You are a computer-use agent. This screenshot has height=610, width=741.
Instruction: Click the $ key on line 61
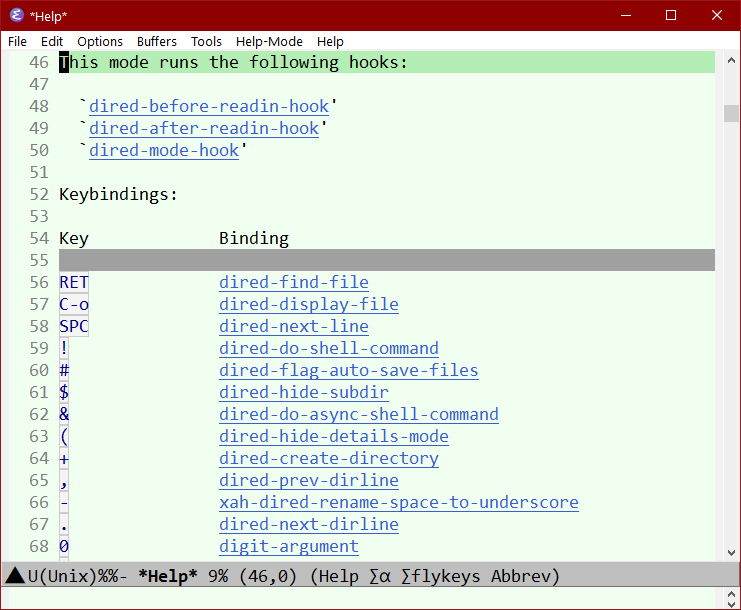tap(64, 392)
